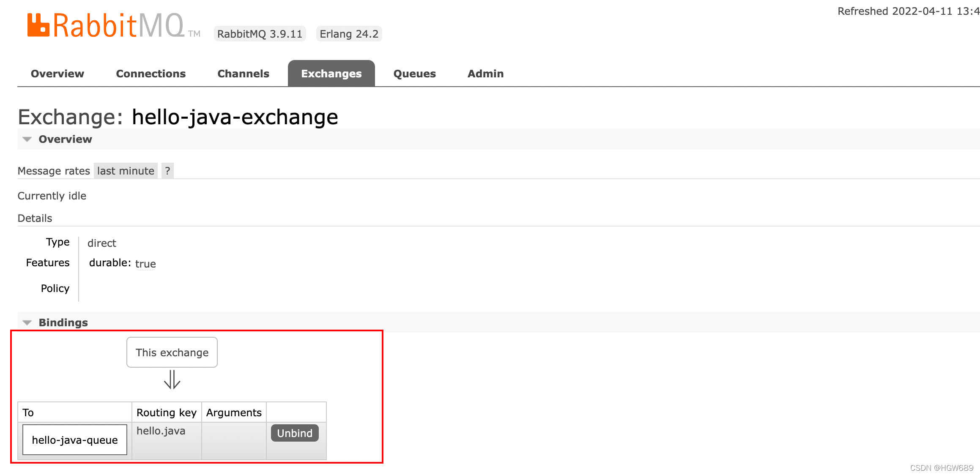The width and height of the screenshot is (980, 475).
Task: Click the RabbitMQ 3.9.11 version badge
Action: [x=260, y=34]
